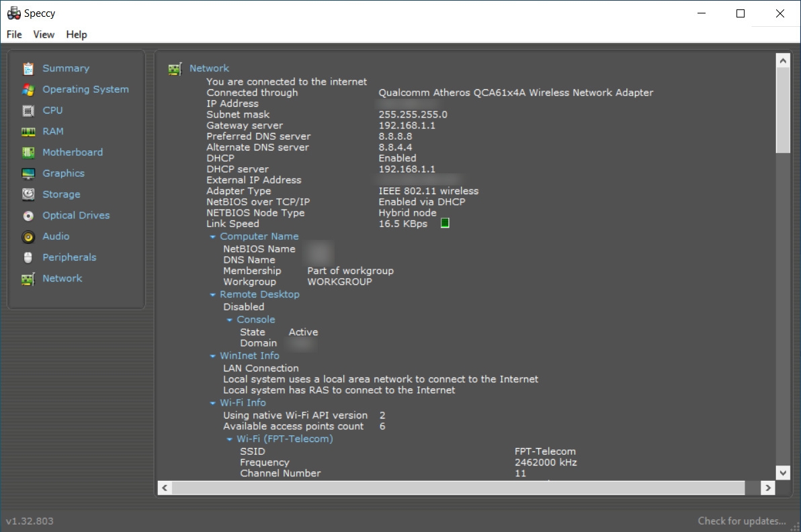
Task: Collapse the Console subgroup
Action: (x=229, y=320)
